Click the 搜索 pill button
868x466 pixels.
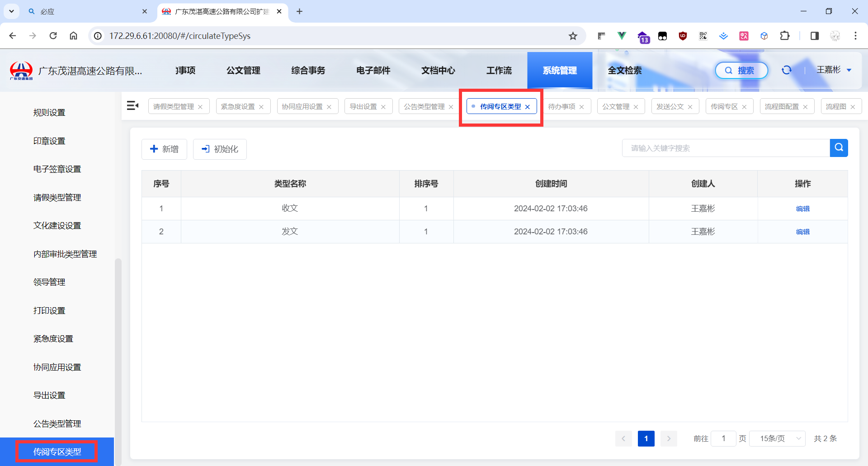[x=741, y=70]
